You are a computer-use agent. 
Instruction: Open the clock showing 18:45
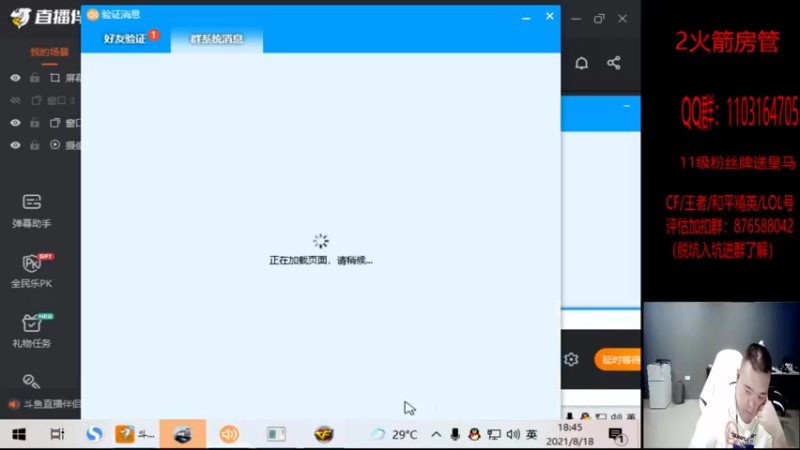click(x=570, y=434)
